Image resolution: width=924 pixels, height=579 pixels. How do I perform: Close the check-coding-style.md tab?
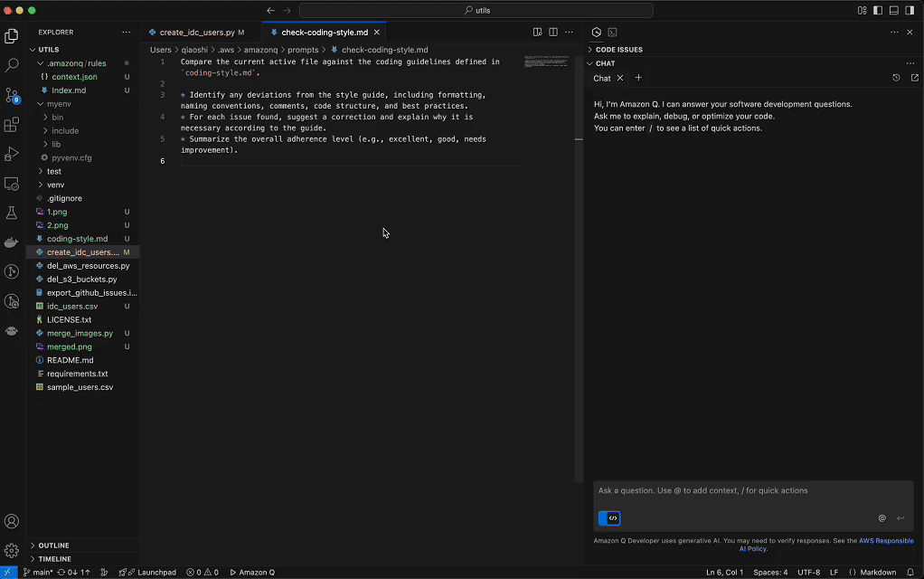pos(376,33)
